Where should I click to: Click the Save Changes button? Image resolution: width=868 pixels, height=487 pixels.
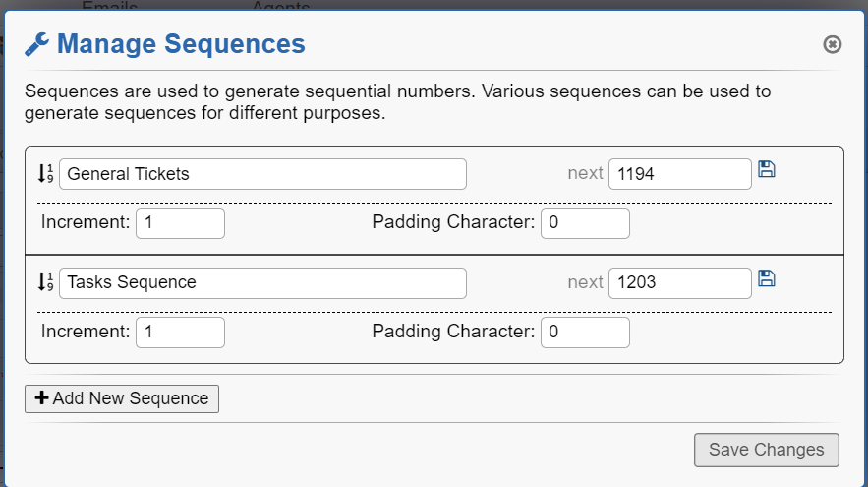(766, 450)
